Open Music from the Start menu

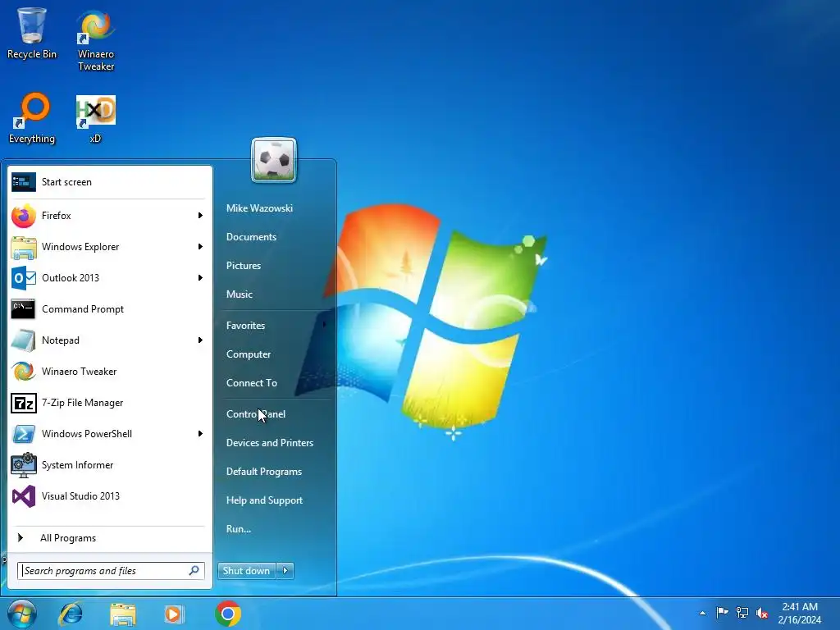[240, 294]
